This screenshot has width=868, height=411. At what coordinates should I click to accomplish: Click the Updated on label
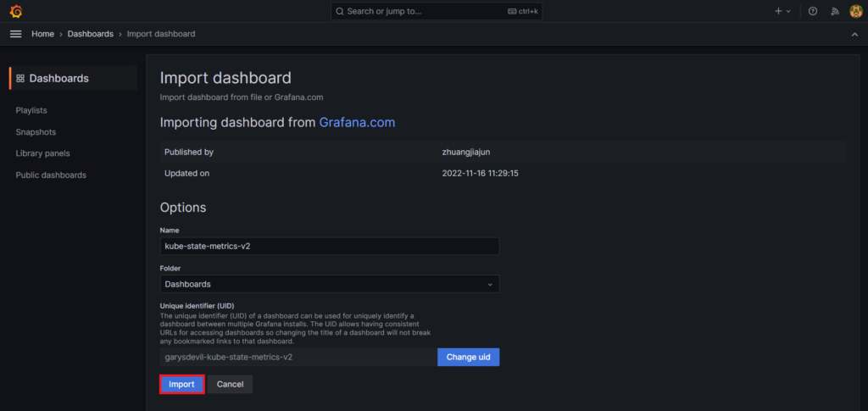187,173
